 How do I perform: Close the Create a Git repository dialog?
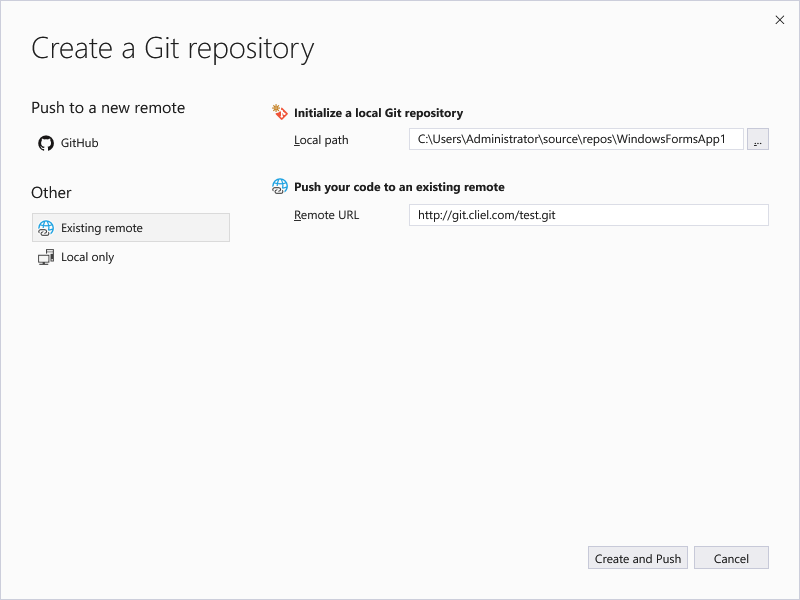[x=780, y=20]
